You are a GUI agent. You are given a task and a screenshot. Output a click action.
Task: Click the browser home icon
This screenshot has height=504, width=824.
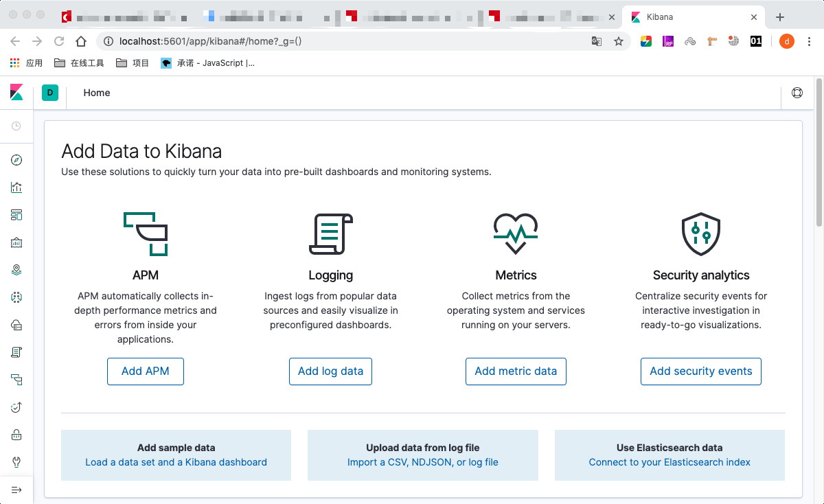[81, 41]
